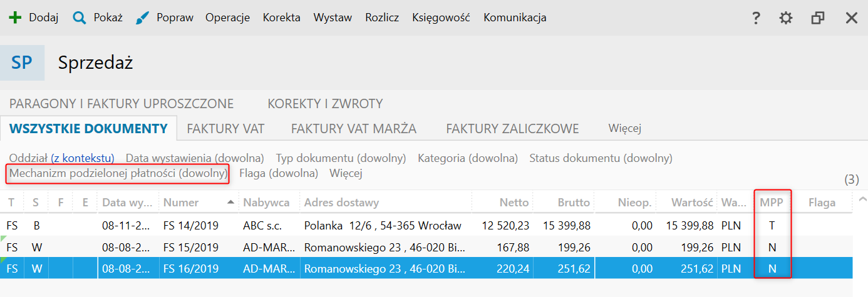Screen dimensions: 868x297
Task: Switch to Faktury zaliczkowe tab
Action: tap(512, 129)
